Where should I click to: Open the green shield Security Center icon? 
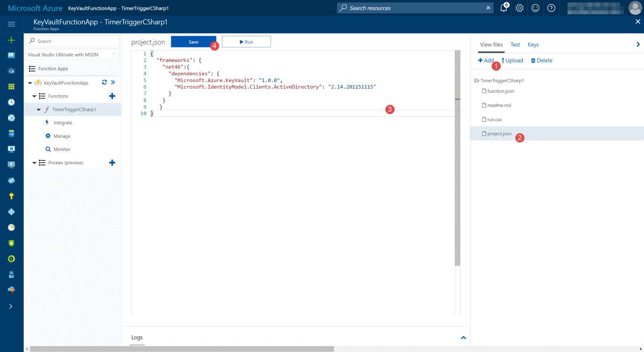click(12, 243)
